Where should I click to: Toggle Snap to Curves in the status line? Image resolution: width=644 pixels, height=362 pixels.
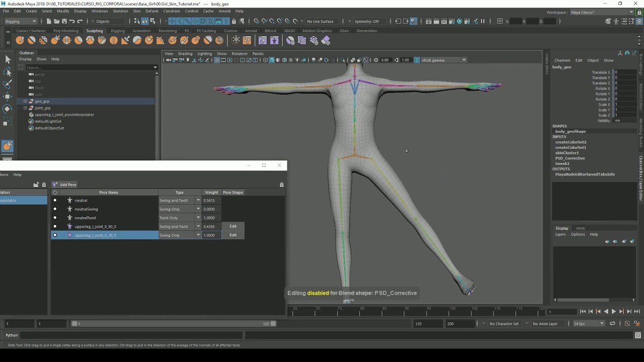click(265, 21)
